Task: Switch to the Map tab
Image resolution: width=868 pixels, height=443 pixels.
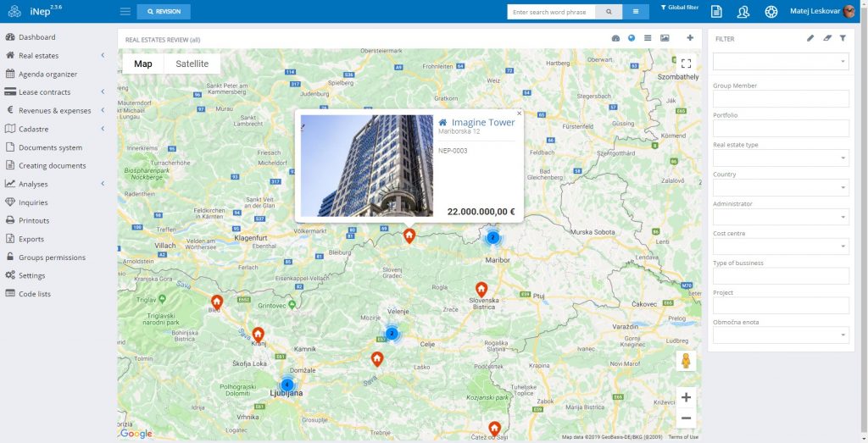Action: click(x=142, y=64)
